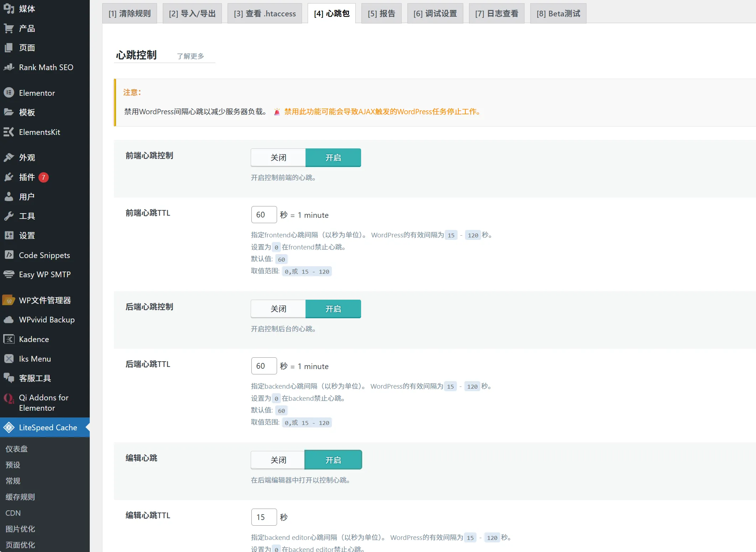Open the [3] 查看 .htaccess tab

tap(265, 14)
